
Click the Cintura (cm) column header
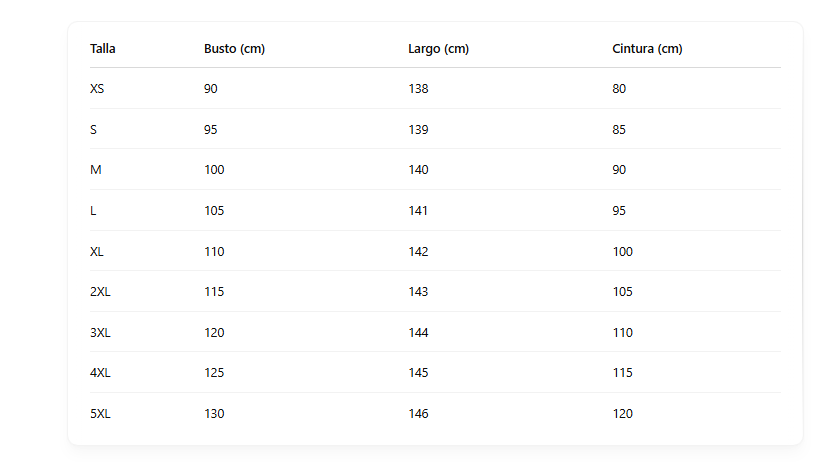coord(647,48)
